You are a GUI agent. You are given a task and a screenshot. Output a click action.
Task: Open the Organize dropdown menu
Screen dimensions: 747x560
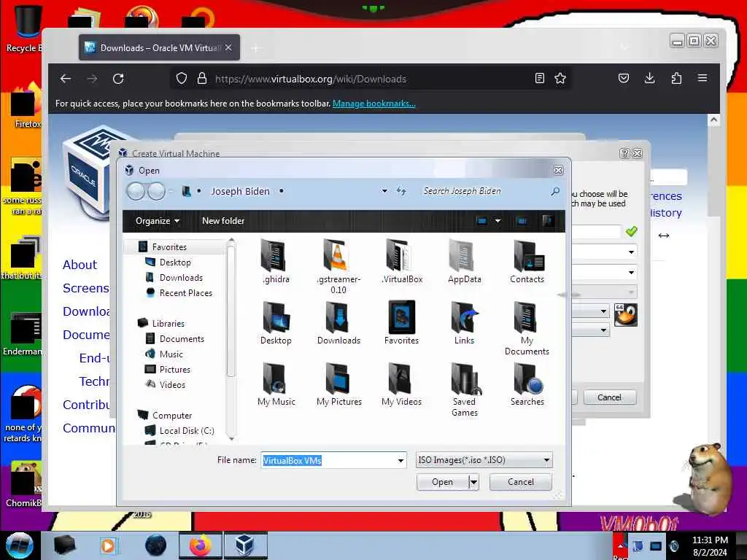pyautogui.click(x=158, y=221)
